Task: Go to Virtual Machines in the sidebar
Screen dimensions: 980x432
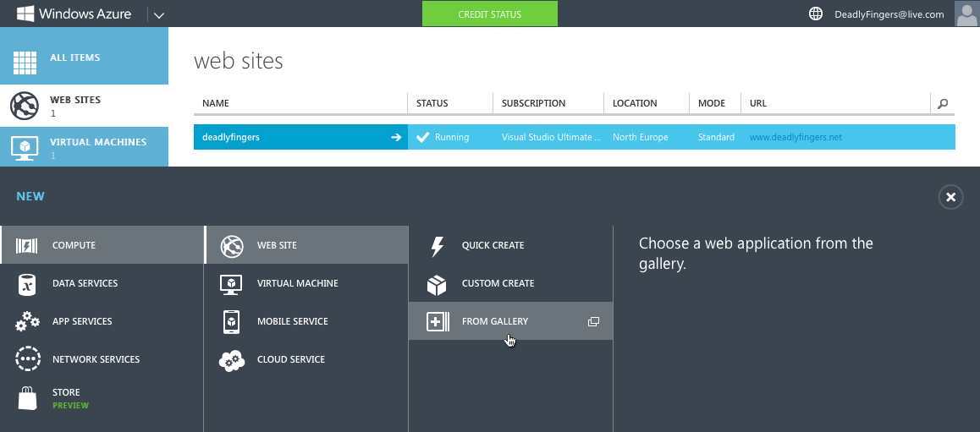Action: click(x=84, y=147)
